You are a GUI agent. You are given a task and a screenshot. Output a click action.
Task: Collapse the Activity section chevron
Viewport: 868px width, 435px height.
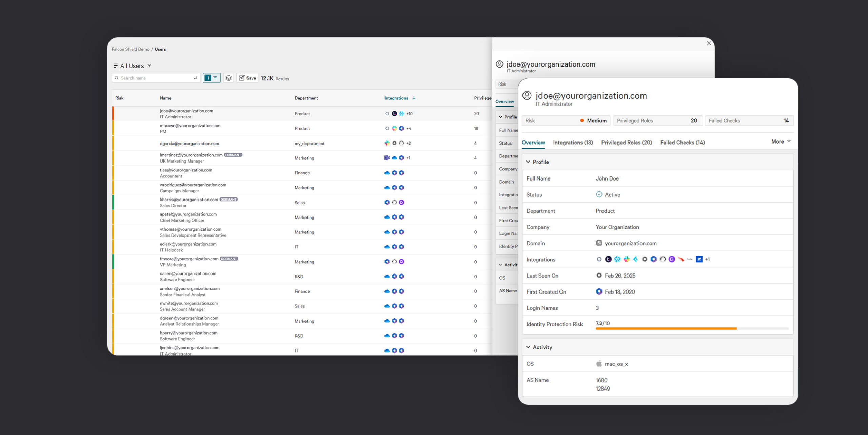[x=528, y=347]
